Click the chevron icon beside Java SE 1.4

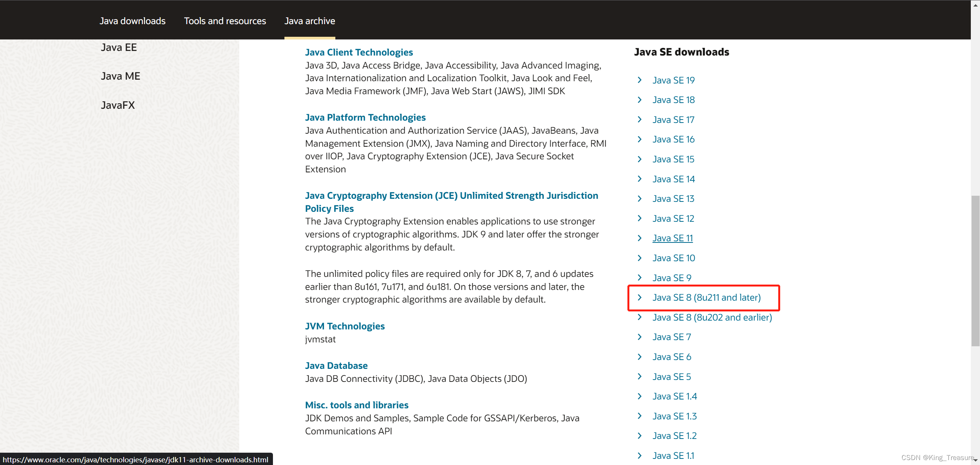(x=640, y=396)
